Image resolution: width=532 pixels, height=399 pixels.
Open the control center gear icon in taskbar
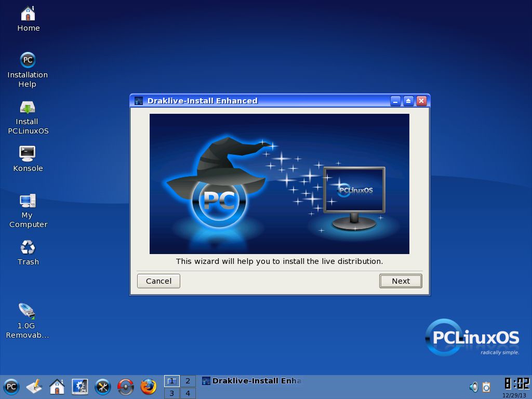pos(80,387)
